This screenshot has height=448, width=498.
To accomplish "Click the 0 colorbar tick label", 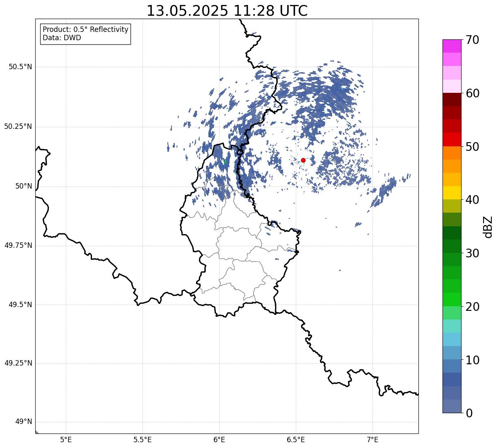I will pos(469,413).
